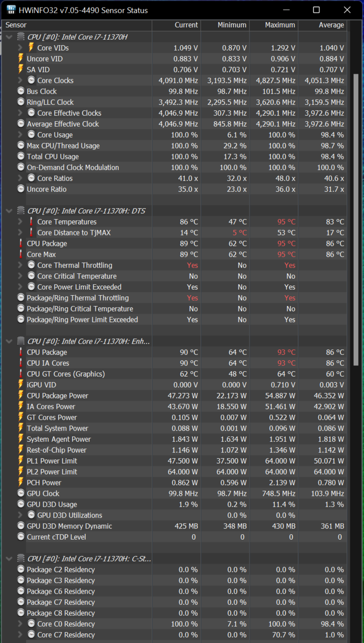Select the Current cTDP Level row
The width and height of the screenshot is (364, 643).
(174, 537)
